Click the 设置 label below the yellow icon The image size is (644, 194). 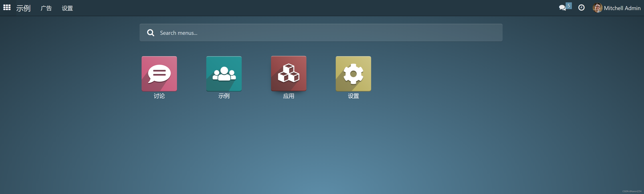[353, 96]
